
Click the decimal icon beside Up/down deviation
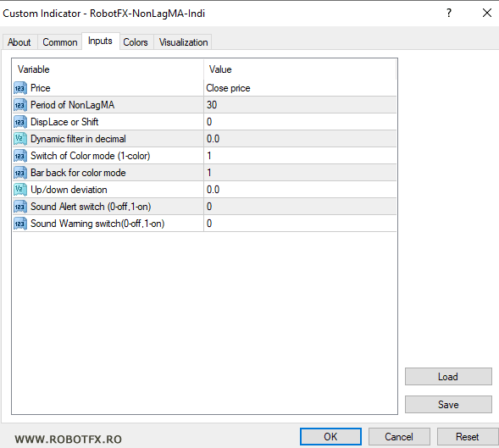(20, 190)
